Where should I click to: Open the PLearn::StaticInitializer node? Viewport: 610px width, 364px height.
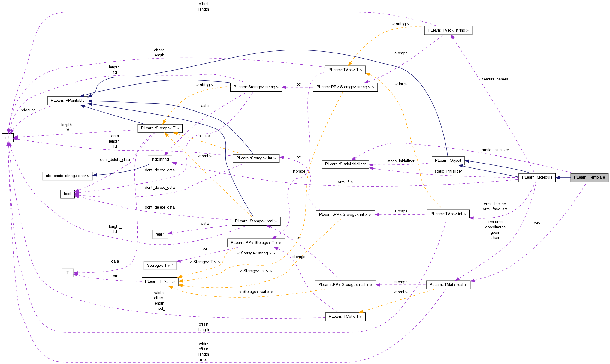pyautogui.click(x=345, y=164)
